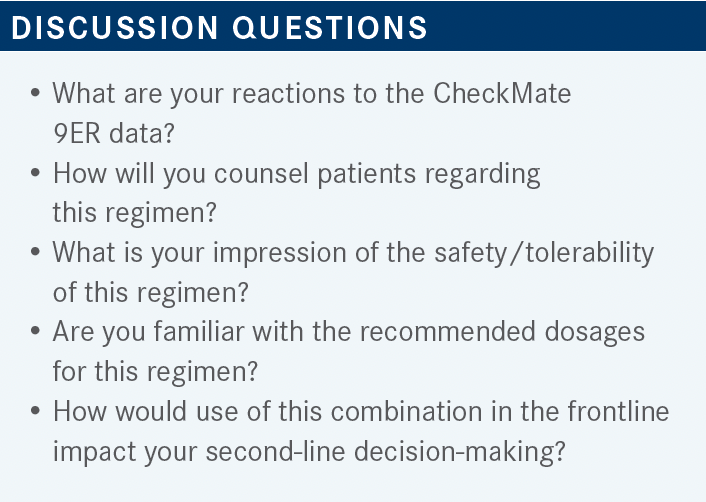Click the third bullet point marker
Image resolution: width=706 pixels, height=502 pixels.
[x=36, y=252]
